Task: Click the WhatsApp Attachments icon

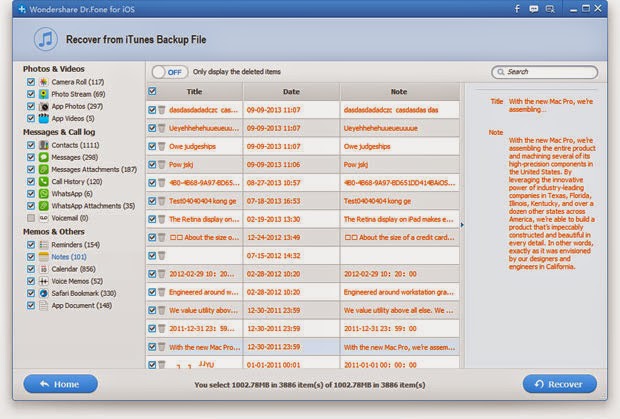Action: pos(43,206)
